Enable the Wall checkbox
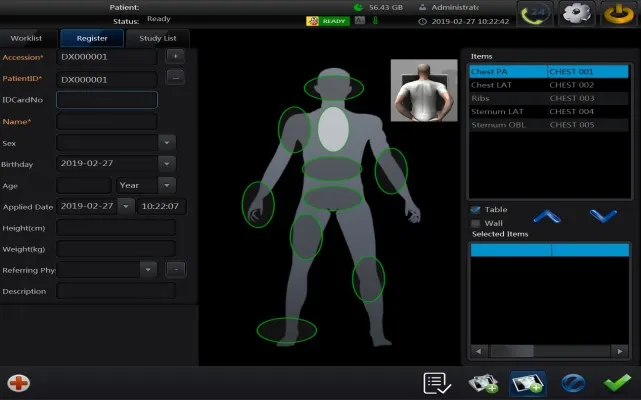The image size is (641, 400). point(476,223)
